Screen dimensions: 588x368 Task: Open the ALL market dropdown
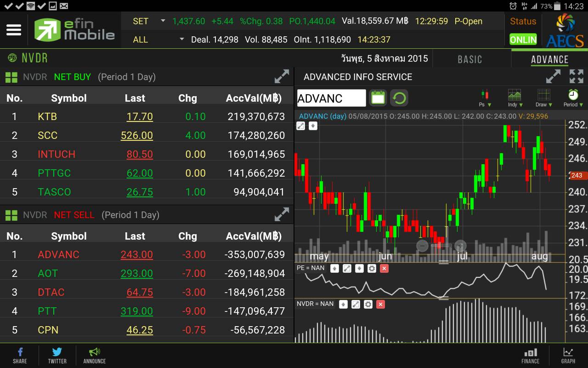pyautogui.click(x=158, y=40)
